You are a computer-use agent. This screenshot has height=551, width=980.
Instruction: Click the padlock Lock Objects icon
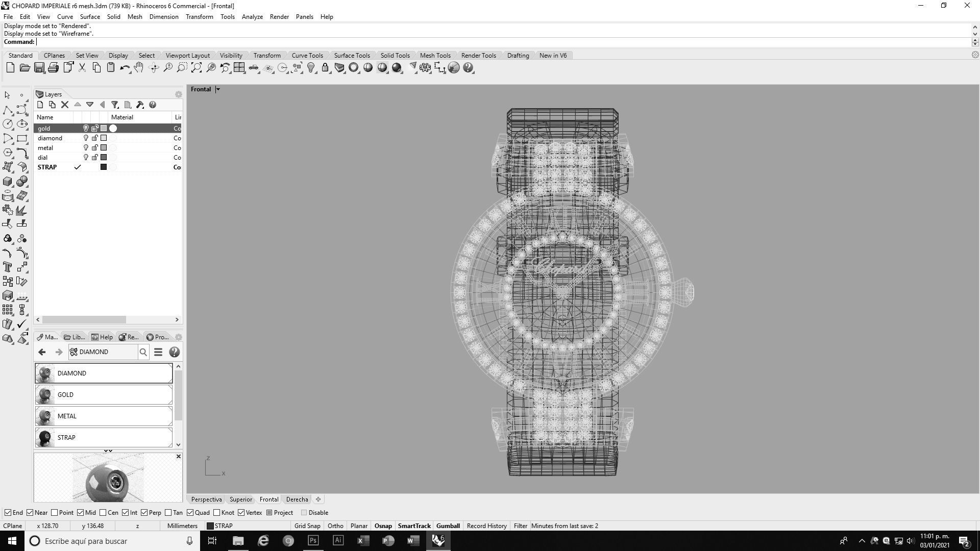tap(325, 68)
